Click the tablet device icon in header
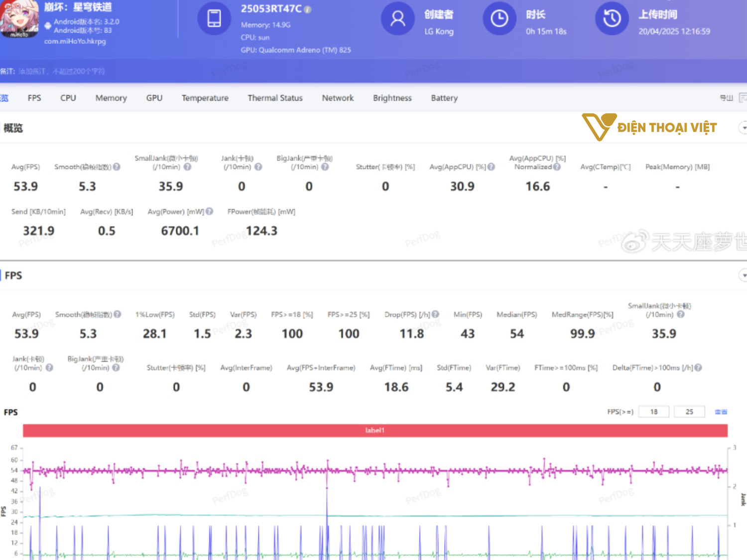747x560 pixels. 214,19
